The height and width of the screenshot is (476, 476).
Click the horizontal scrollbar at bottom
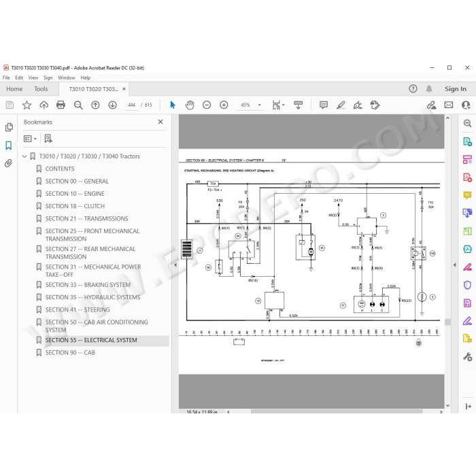337,411
